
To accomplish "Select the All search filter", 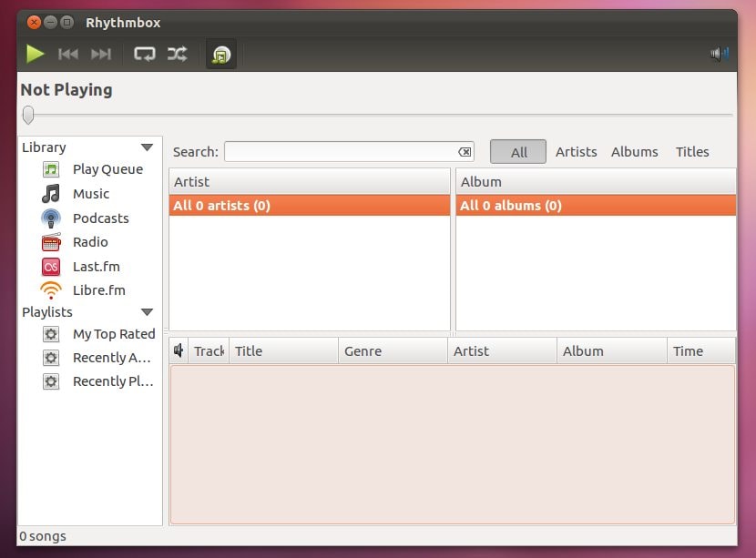I will (x=518, y=152).
